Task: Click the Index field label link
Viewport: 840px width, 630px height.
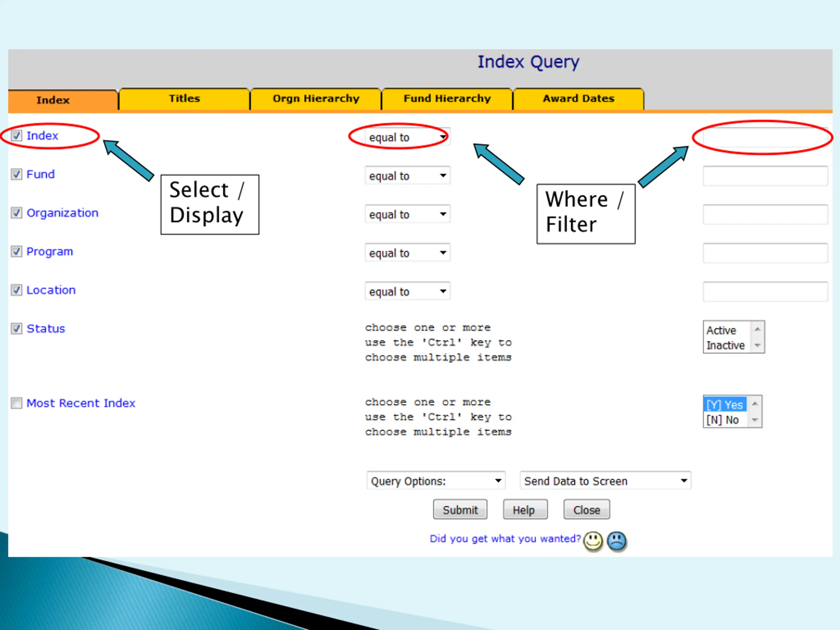Action: point(42,136)
